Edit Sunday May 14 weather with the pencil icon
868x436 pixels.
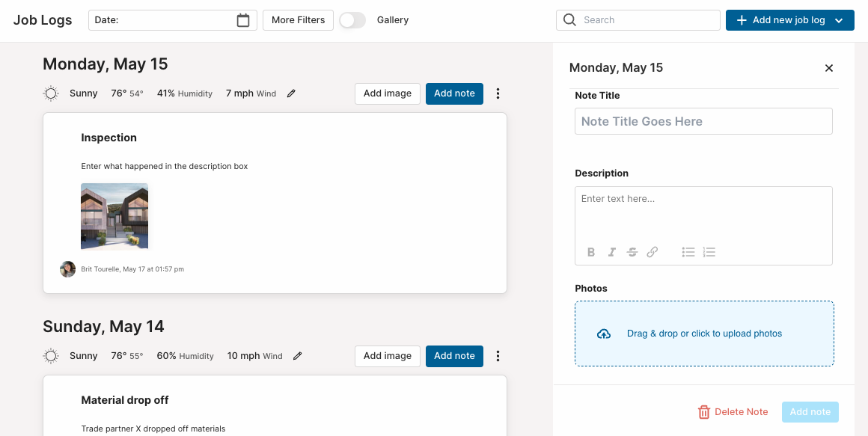click(x=297, y=356)
